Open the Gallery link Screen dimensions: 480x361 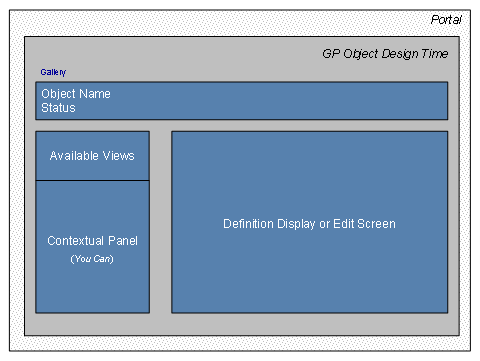click(53, 72)
